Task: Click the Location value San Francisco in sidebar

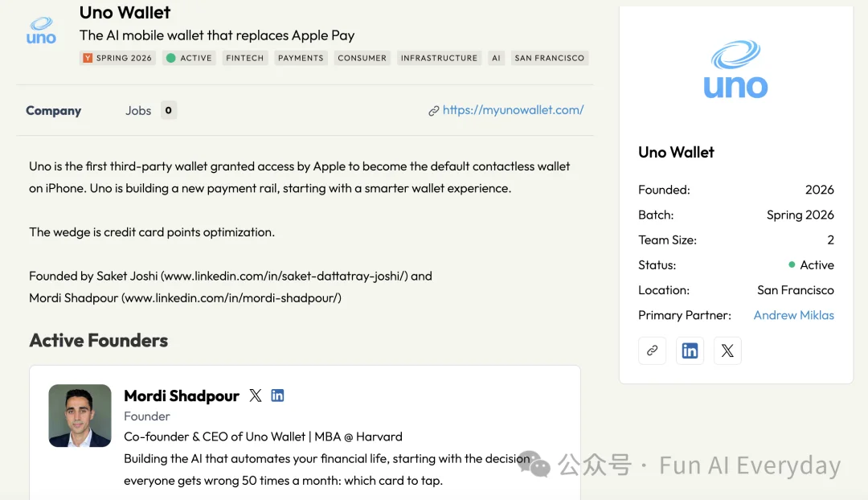Action: tap(796, 290)
